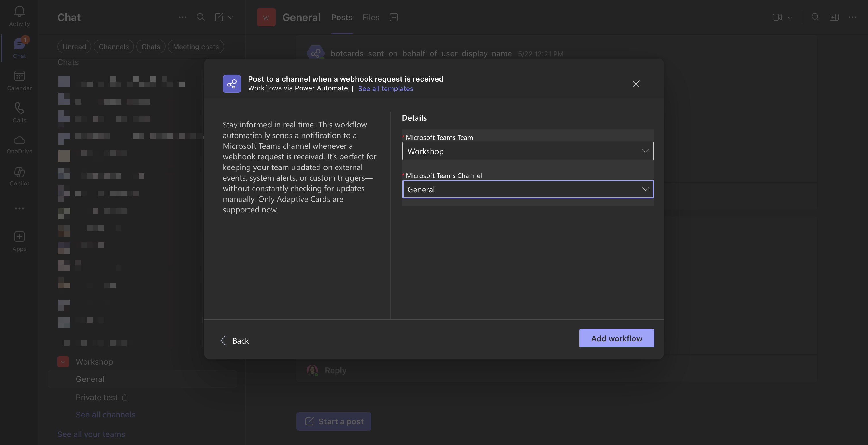868x445 pixels.
Task: Click the General channel title in header
Action: coord(301,17)
